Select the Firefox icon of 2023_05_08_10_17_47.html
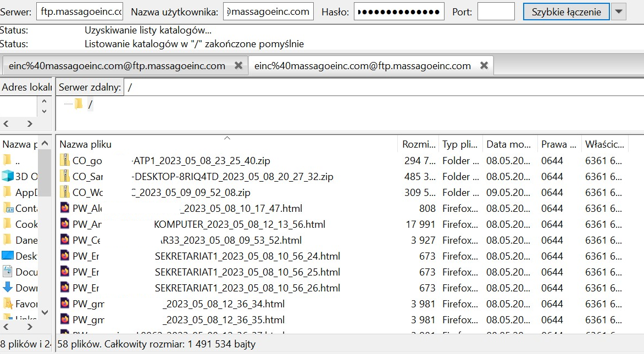Screen dimensions: 644x354 click(64, 208)
